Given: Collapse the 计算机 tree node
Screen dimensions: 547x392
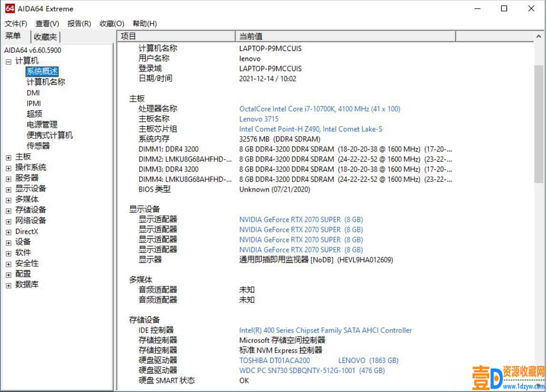Looking at the screenshot, I should point(8,61).
